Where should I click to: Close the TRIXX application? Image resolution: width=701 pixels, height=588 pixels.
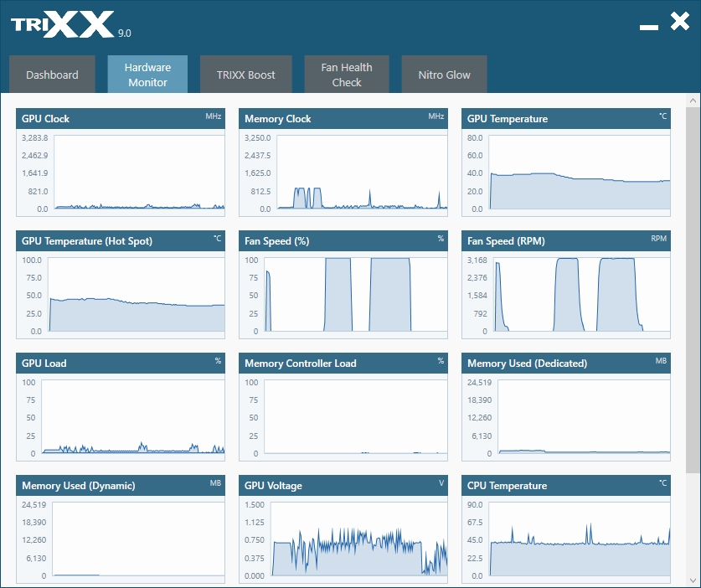[680, 21]
